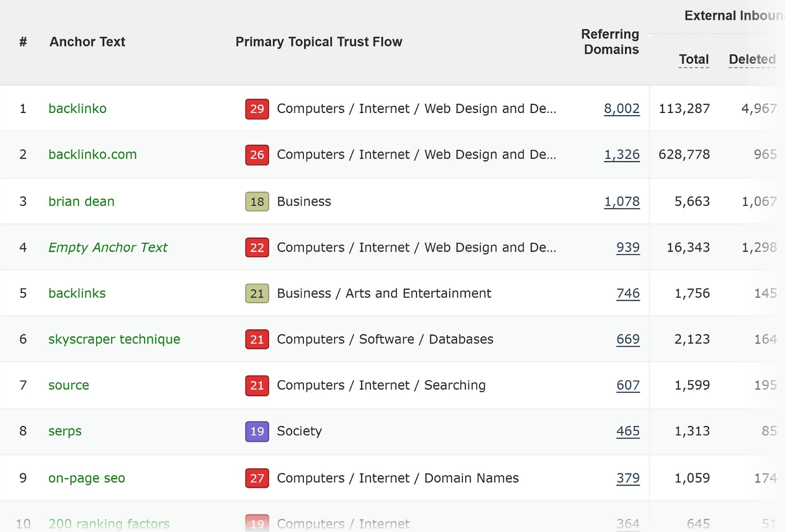Click the 21 badge in skyscraper technique row
Viewport: 785px width, 532px height.
[257, 339]
